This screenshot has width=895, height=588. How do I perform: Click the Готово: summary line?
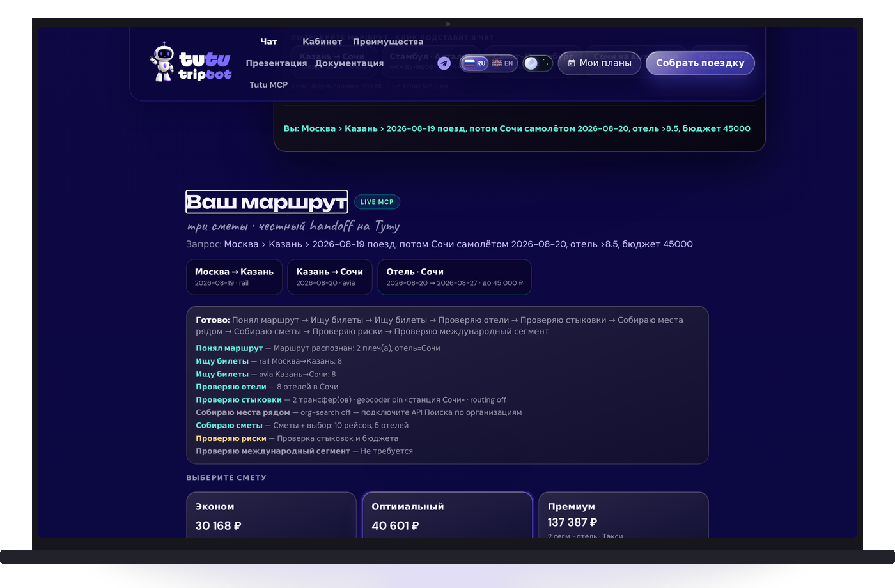(x=439, y=325)
